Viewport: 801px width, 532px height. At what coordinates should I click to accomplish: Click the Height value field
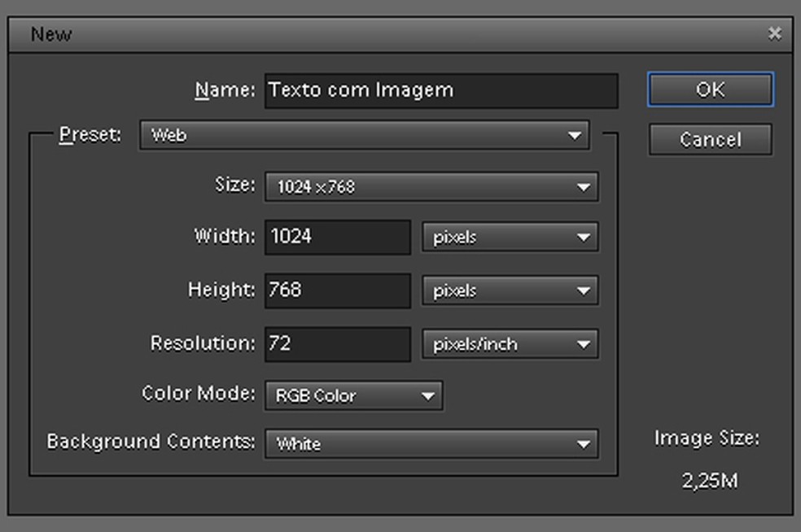point(337,290)
